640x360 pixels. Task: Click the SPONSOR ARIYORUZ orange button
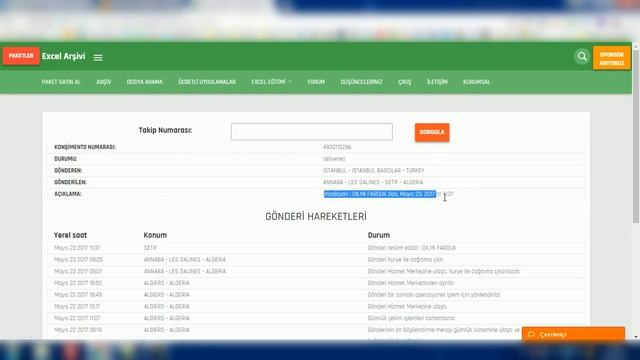(x=611, y=58)
